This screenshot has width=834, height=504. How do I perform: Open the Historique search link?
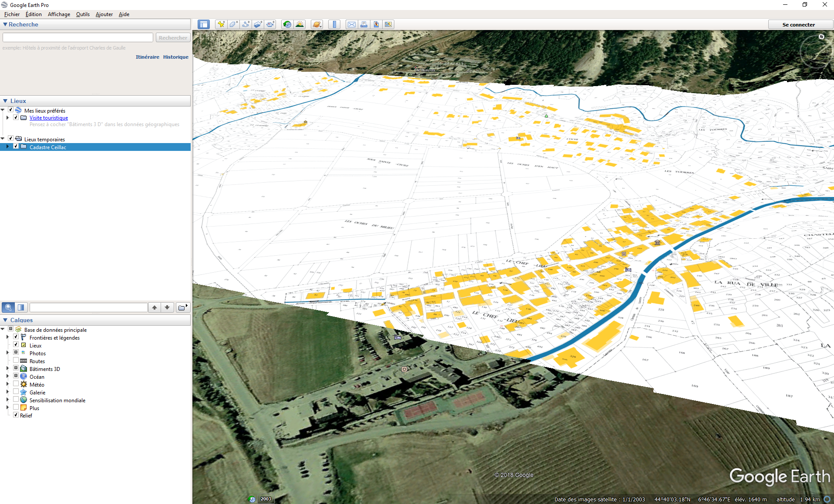coord(176,57)
